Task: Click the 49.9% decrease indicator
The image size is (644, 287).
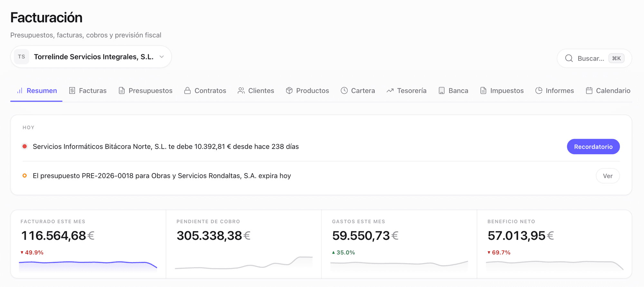Action: 32,252
